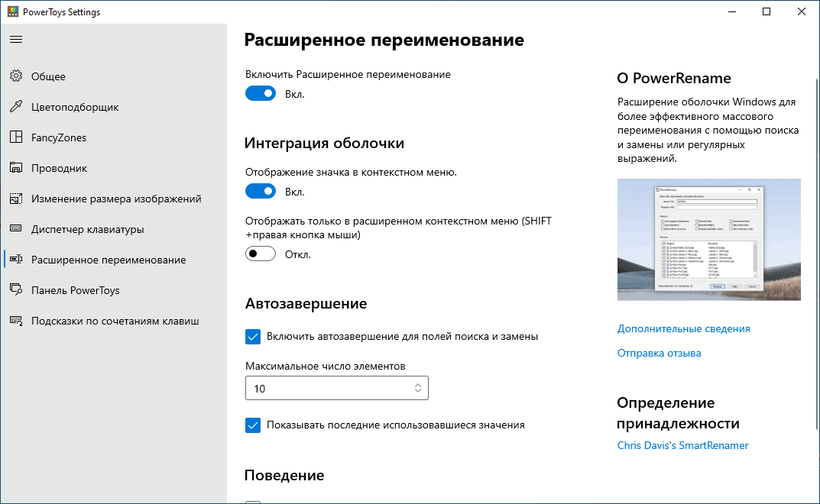The image size is (820, 504).
Task: Click the image resizer icon
Action: 16,199
